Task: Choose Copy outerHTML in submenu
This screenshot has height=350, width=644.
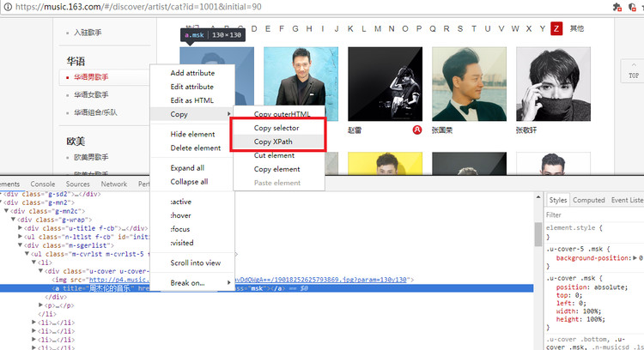Action: [x=279, y=114]
